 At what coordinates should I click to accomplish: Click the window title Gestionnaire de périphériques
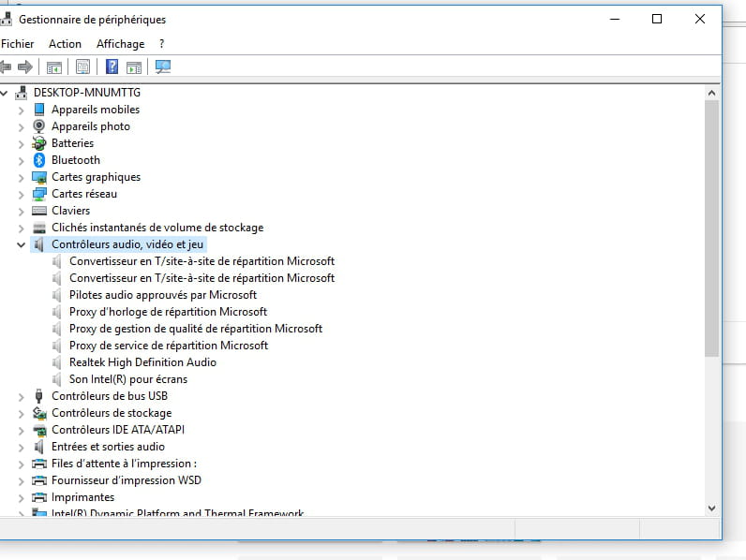[x=92, y=20]
